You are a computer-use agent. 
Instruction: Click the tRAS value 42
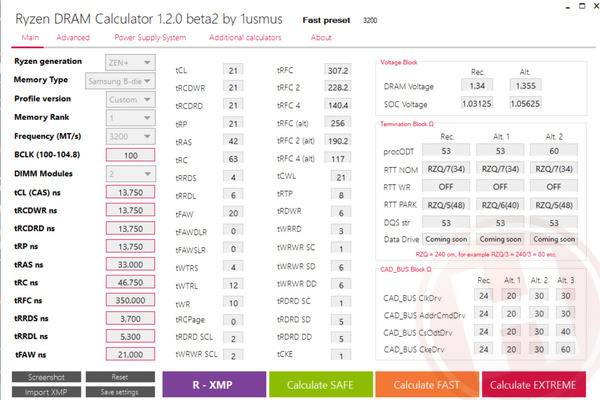click(233, 141)
